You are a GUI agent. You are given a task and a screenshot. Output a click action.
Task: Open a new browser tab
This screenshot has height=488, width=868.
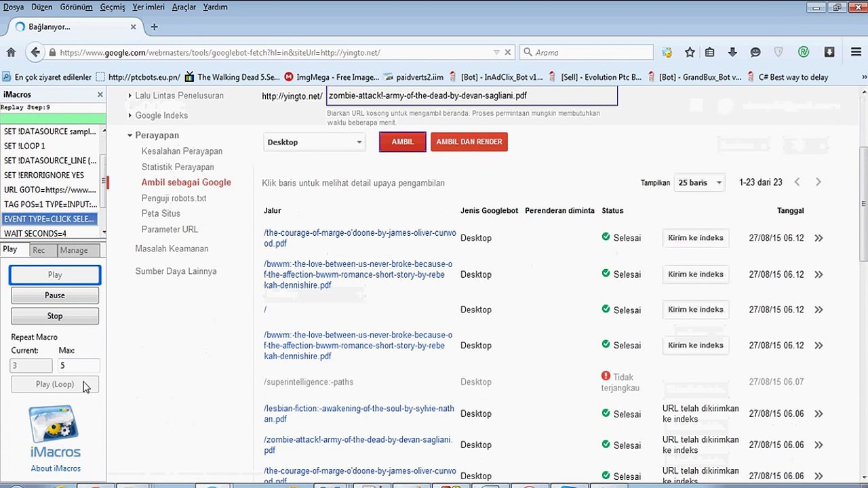pyautogui.click(x=154, y=27)
